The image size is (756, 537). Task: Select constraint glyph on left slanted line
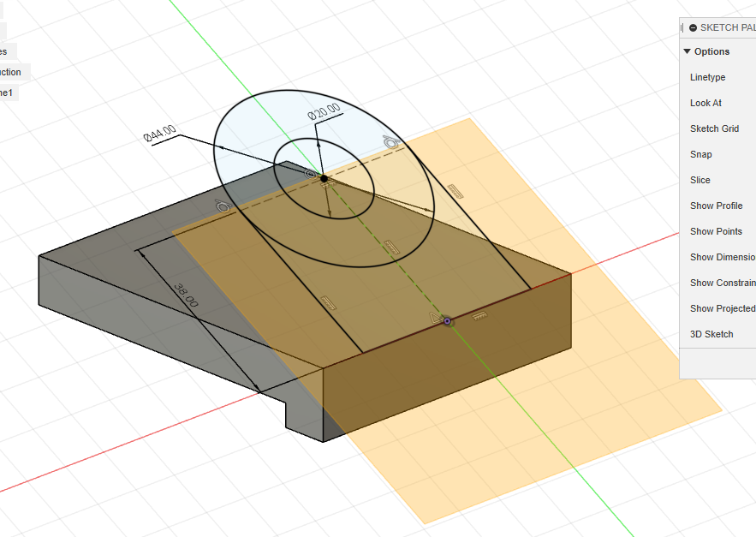click(x=326, y=301)
